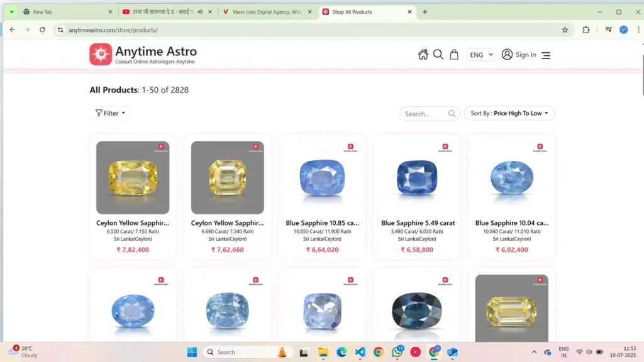Click the ₹ 6,02,400 price
This screenshot has width=644, height=362.
pos(512,250)
